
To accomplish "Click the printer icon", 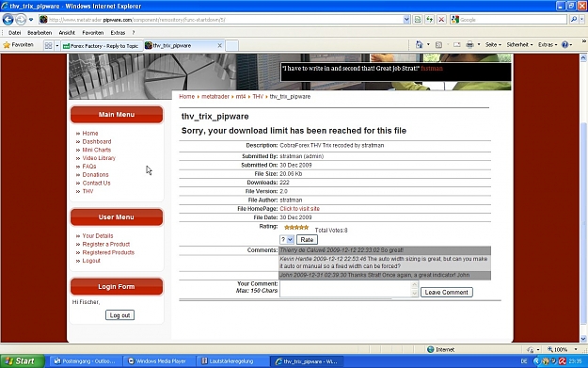I will pos(469,44).
